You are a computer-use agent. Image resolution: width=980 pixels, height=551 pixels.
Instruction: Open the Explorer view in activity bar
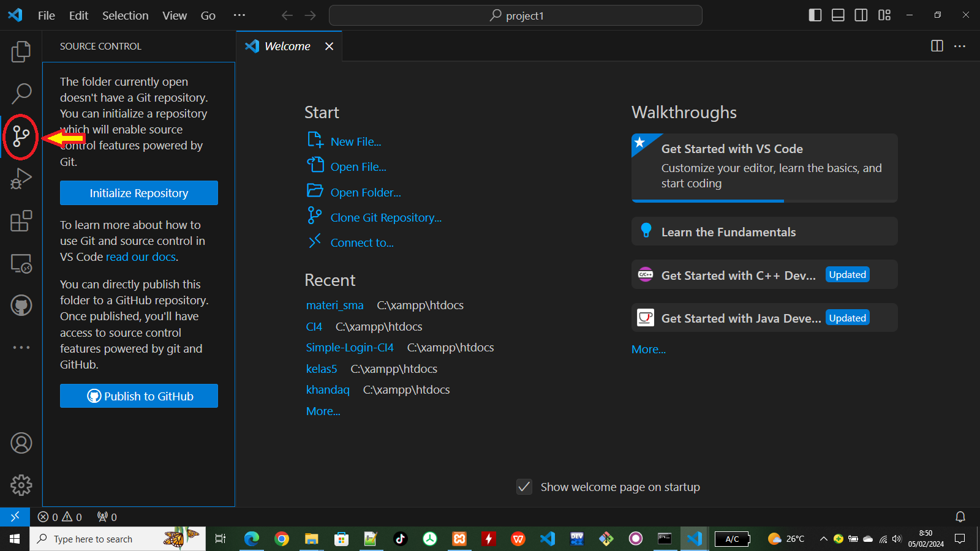click(21, 51)
